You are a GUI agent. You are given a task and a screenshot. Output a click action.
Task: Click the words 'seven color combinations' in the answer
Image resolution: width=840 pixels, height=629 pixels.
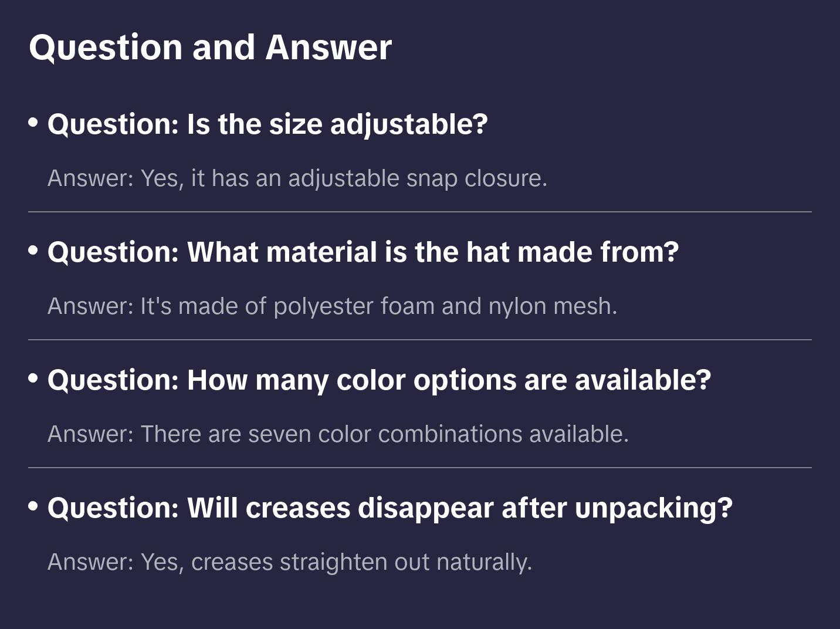[385, 434]
